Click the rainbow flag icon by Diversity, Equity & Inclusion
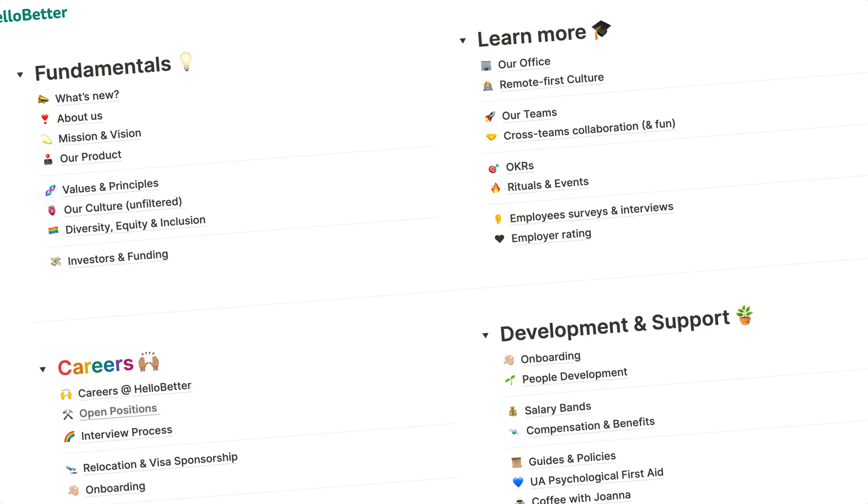Screen dimensions: 868x504 [x=53, y=230]
